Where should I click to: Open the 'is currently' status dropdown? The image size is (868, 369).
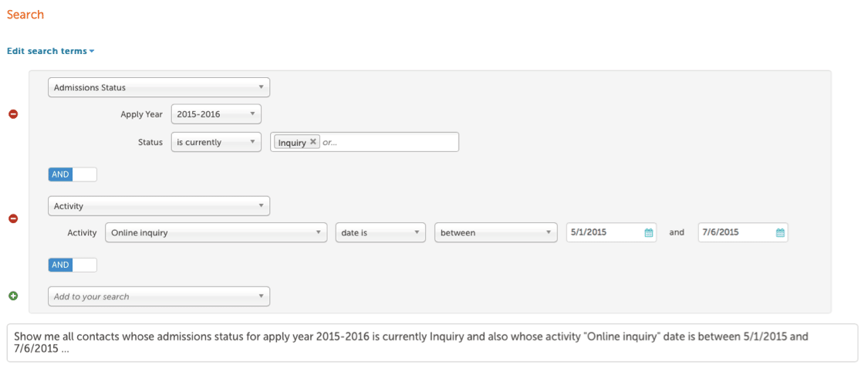(x=216, y=142)
